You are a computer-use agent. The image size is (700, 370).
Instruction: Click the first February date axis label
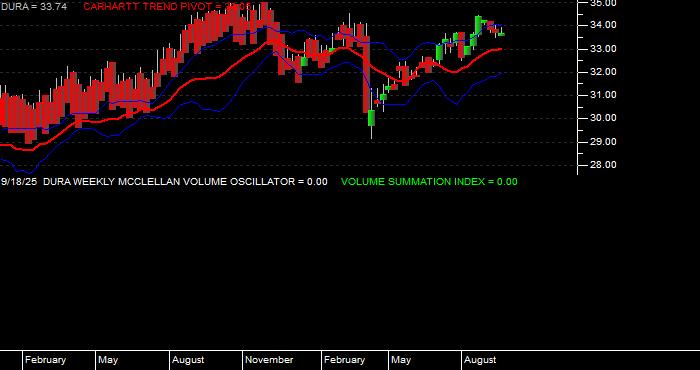[x=45, y=360]
